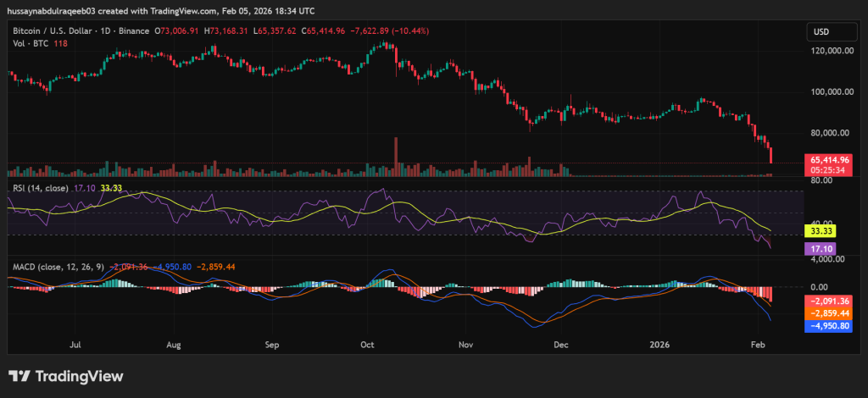The image size is (868, 398).
Task: Click the red current price label 65,414.96
Action: coord(830,159)
